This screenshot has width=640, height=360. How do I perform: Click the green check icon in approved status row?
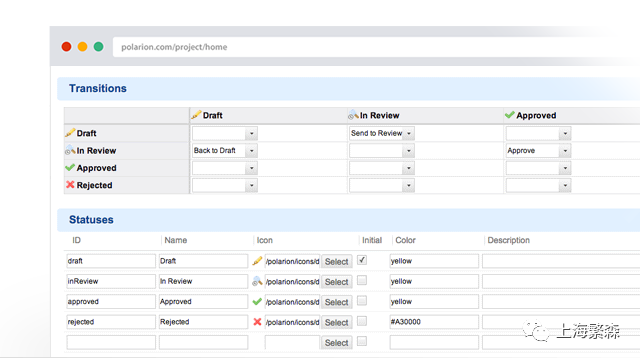(x=257, y=302)
